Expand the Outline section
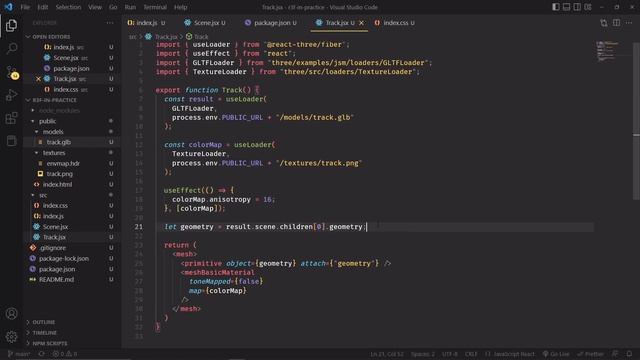This screenshot has width=640, height=360. coord(72,322)
